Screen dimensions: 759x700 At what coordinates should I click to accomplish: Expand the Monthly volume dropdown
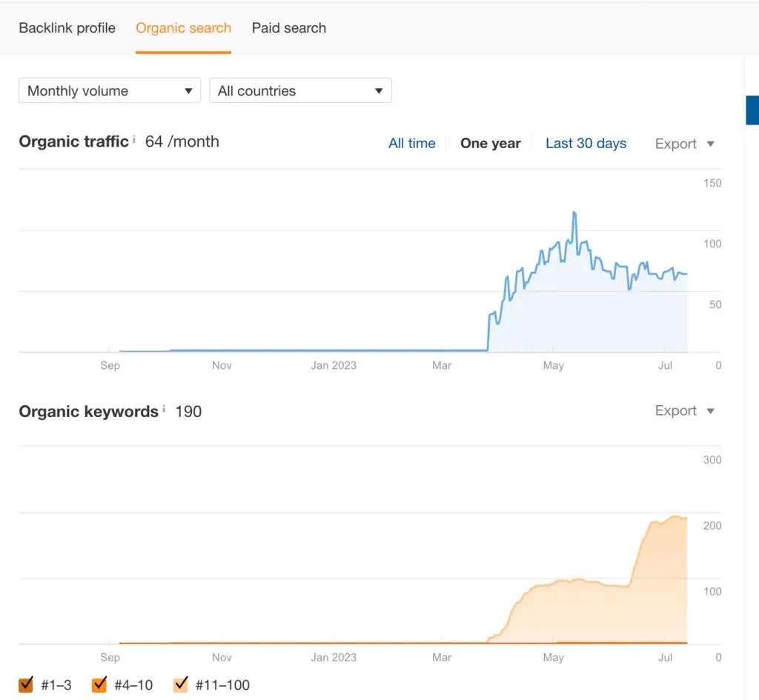[x=110, y=90]
